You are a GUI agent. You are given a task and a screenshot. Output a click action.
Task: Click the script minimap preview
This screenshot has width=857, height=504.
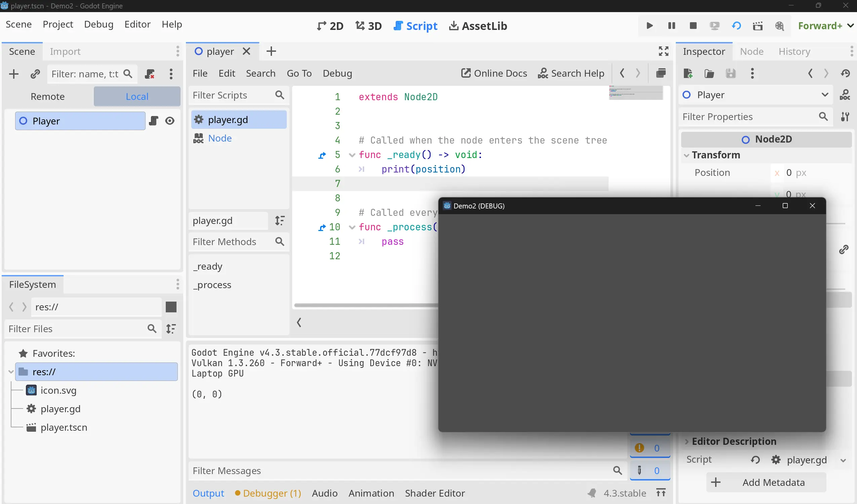636,92
